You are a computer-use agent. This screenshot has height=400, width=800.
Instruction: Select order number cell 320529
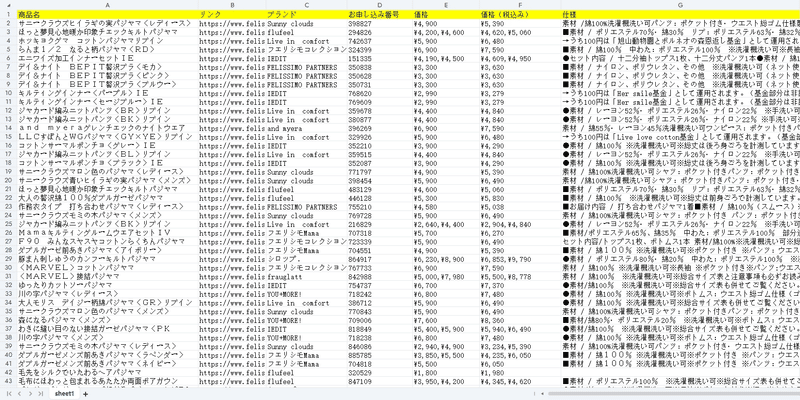point(380,372)
